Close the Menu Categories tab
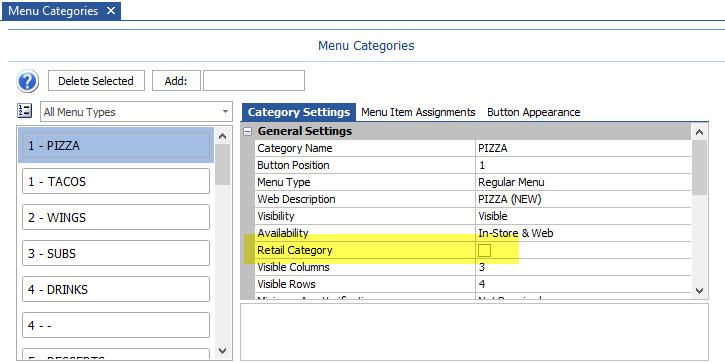Image resolution: width=725 pixels, height=363 pixels. pyautogui.click(x=111, y=11)
